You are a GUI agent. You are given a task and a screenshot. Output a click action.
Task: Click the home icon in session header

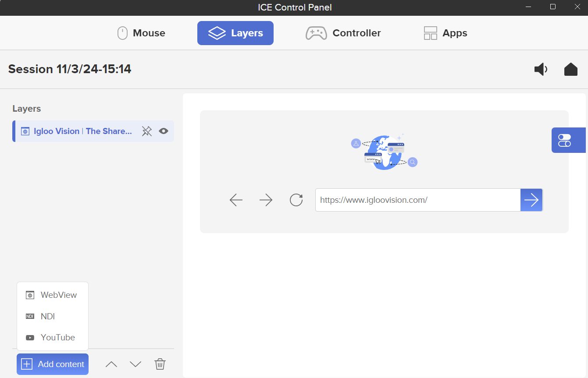[x=570, y=69]
